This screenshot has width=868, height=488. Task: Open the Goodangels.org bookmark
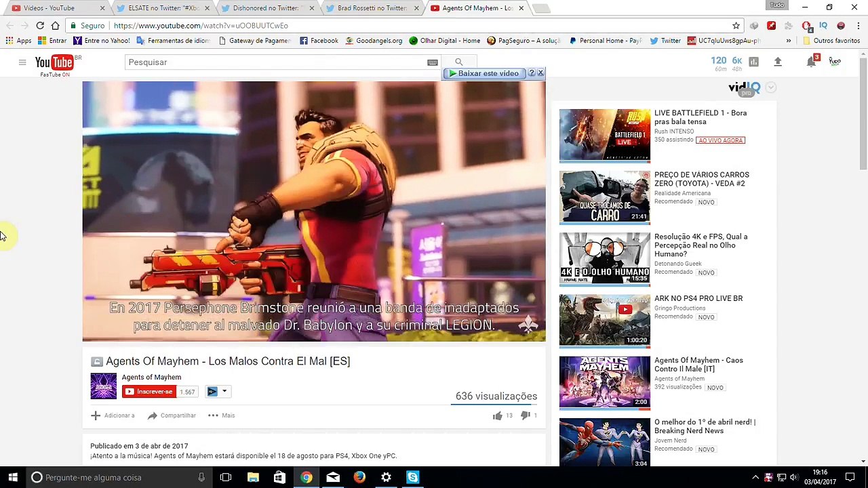click(x=373, y=41)
